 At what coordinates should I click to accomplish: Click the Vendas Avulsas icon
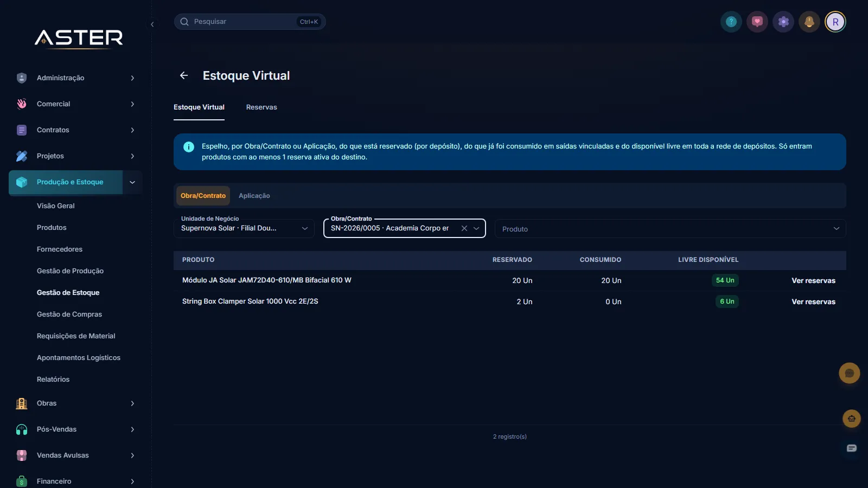22,455
